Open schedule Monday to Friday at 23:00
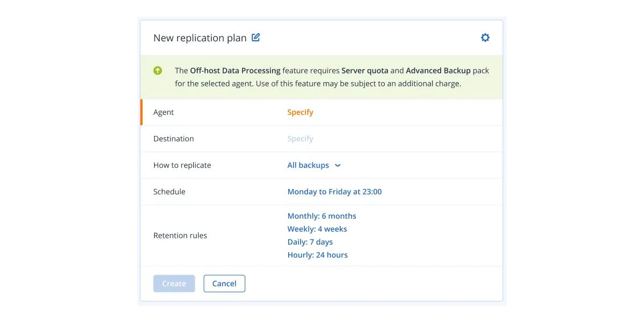 tap(334, 192)
